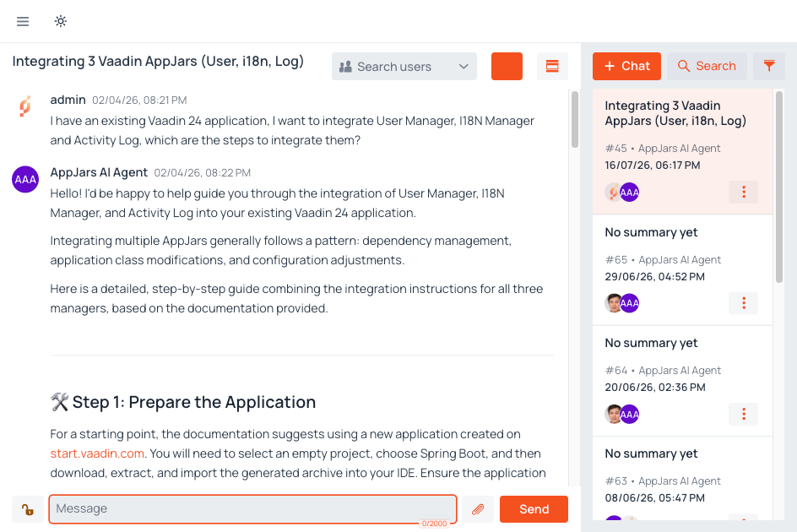The image size is (797, 532).
Task: Click the #63 • AppJars AI Agent label
Action: (x=663, y=481)
